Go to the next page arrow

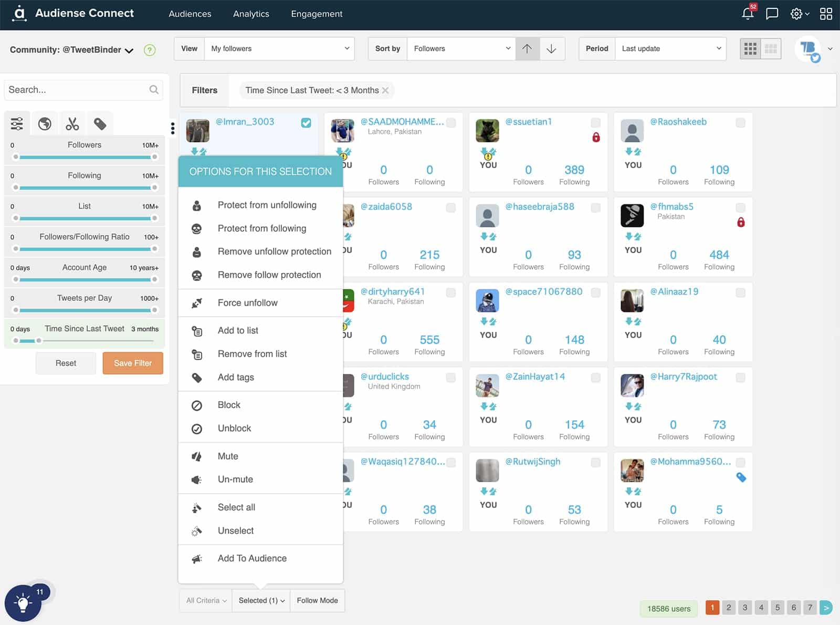[x=826, y=608]
